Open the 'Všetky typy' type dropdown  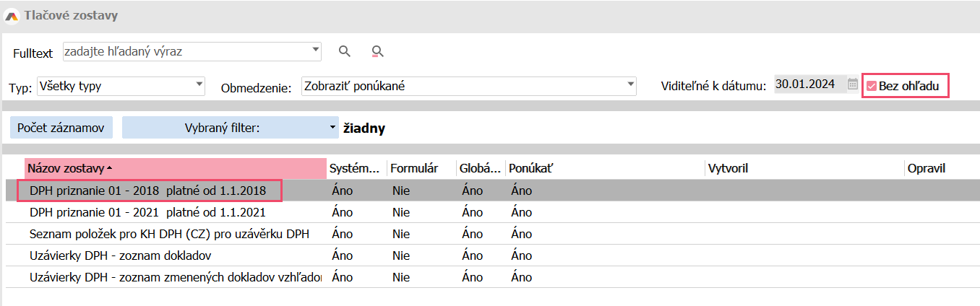click(199, 85)
